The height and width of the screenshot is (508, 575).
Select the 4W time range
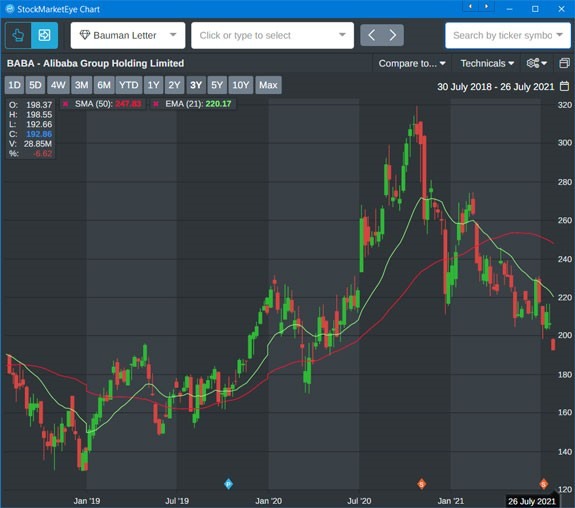coord(58,85)
